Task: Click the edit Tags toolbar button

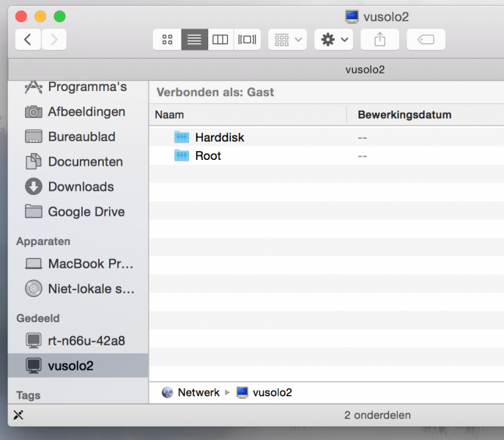Action: pos(426,40)
